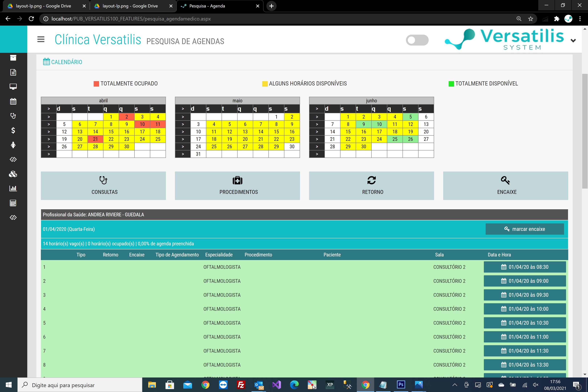588x392 pixels.
Task: Open Photoshop from the Windows taskbar
Action: (401, 385)
